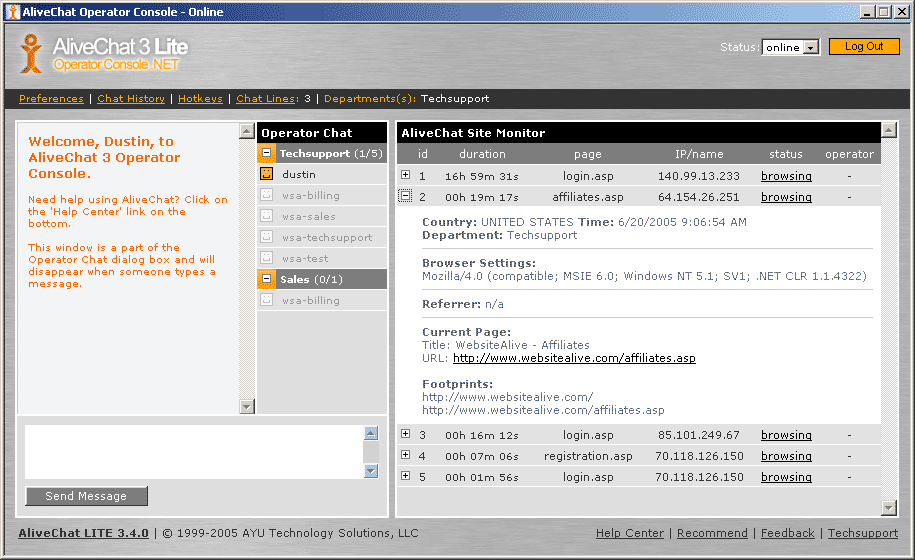Click wsa-billing face icon under Techsupport
The image size is (915, 560).
pos(266,195)
